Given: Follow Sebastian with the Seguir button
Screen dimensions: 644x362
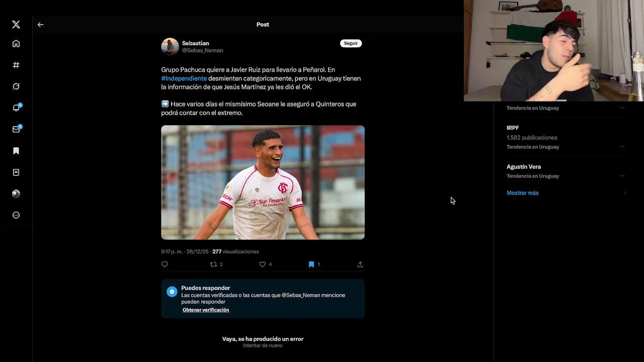Looking at the screenshot, I should point(351,43).
